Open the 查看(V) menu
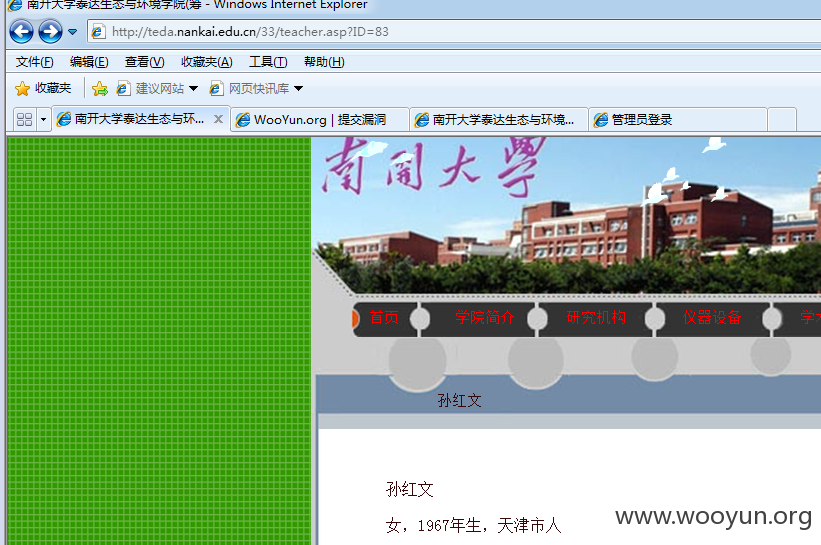 [x=145, y=62]
